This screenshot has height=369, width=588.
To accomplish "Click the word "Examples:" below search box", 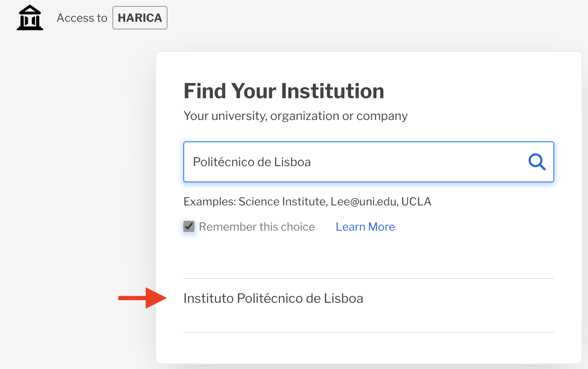I will [209, 202].
